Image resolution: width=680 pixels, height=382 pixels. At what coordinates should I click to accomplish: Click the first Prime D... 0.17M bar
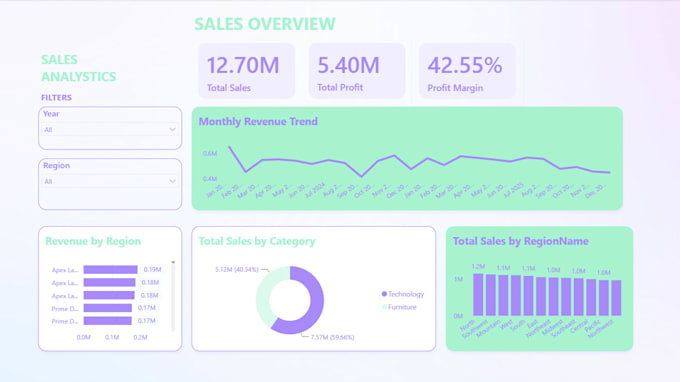pos(108,308)
